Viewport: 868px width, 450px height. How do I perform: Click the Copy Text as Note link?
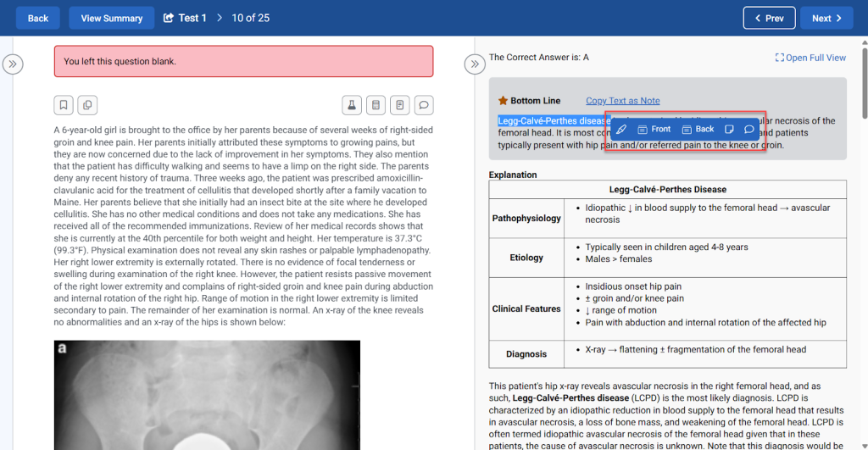pyautogui.click(x=622, y=101)
